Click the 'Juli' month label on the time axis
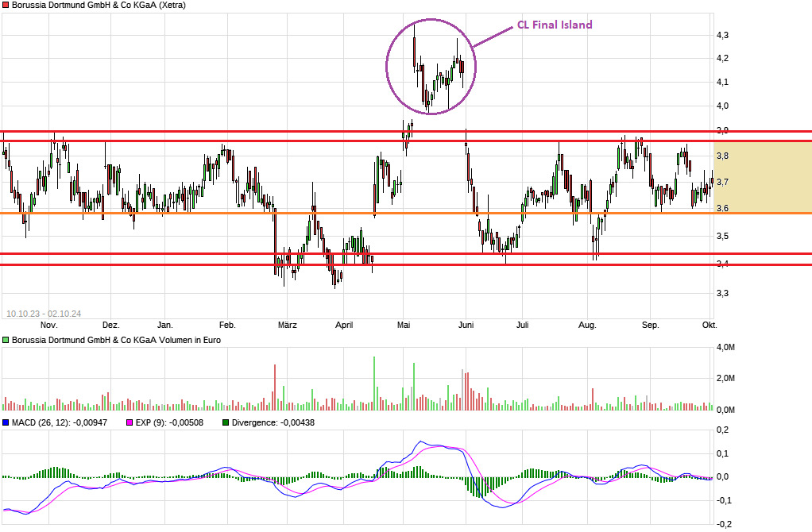 (x=523, y=325)
